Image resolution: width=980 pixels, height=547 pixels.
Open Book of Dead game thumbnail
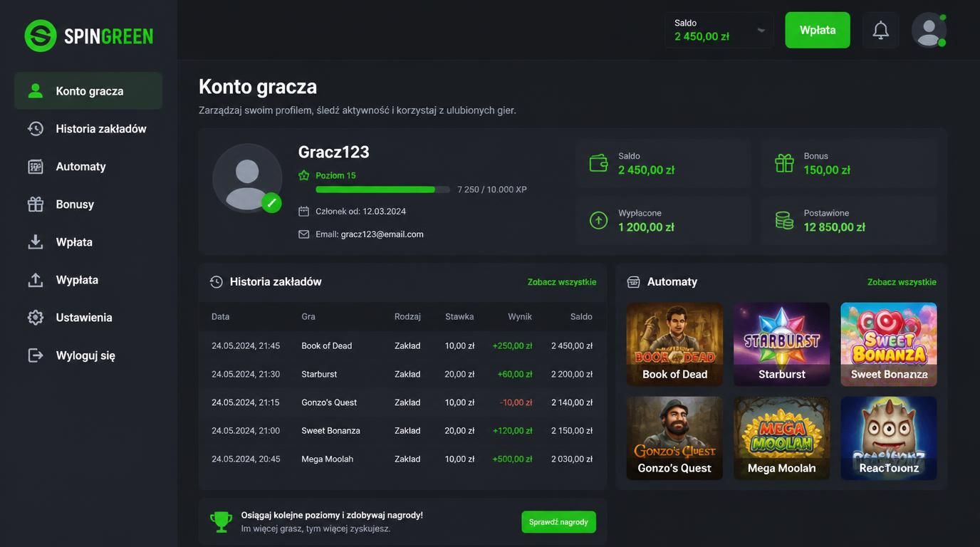[674, 345]
